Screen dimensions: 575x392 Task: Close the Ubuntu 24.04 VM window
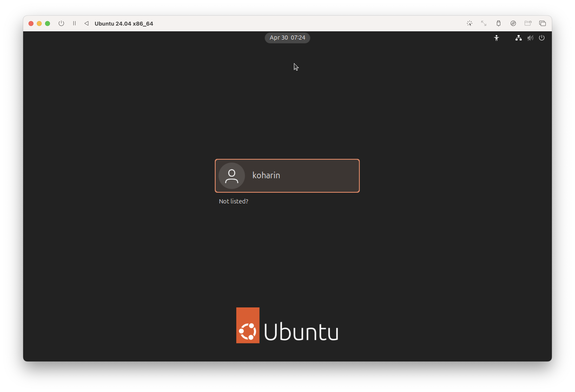point(31,24)
